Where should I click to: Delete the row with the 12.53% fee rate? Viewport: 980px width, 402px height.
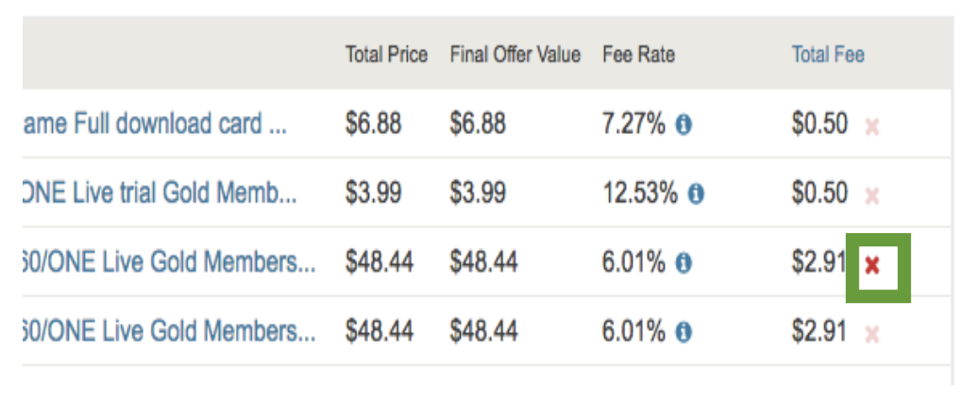[x=871, y=196]
